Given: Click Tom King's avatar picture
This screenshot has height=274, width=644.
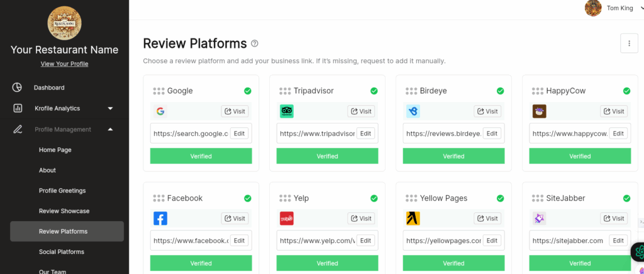Looking at the screenshot, I should [x=593, y=8].
